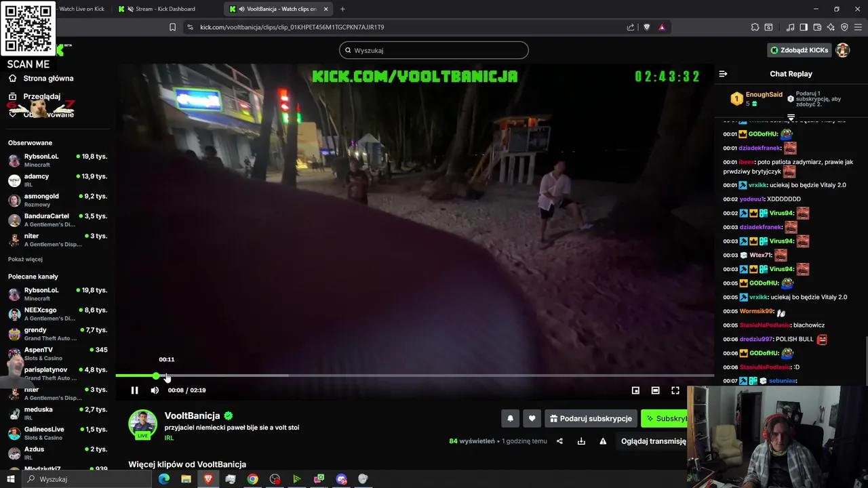Seek on the video progress bar

point(414,375)
